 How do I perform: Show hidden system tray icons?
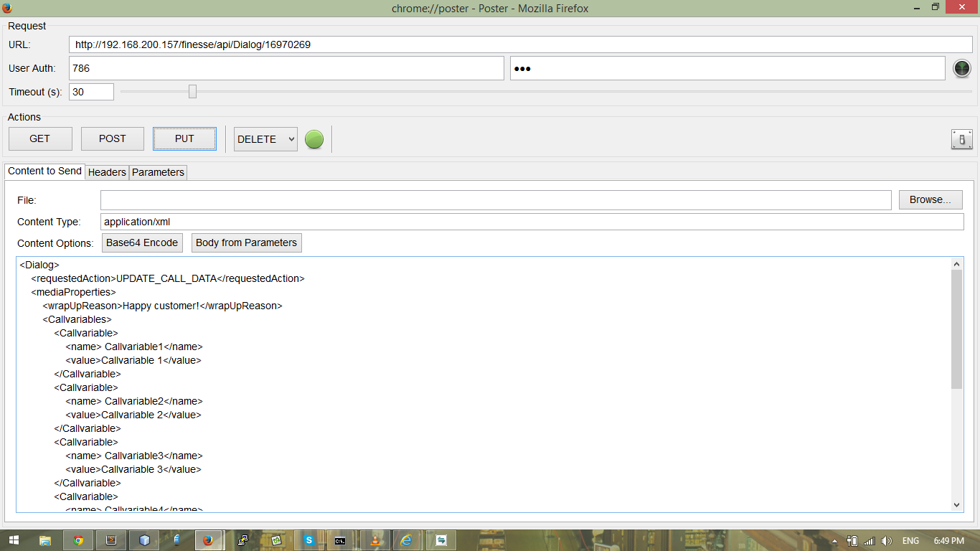[834, 541]
